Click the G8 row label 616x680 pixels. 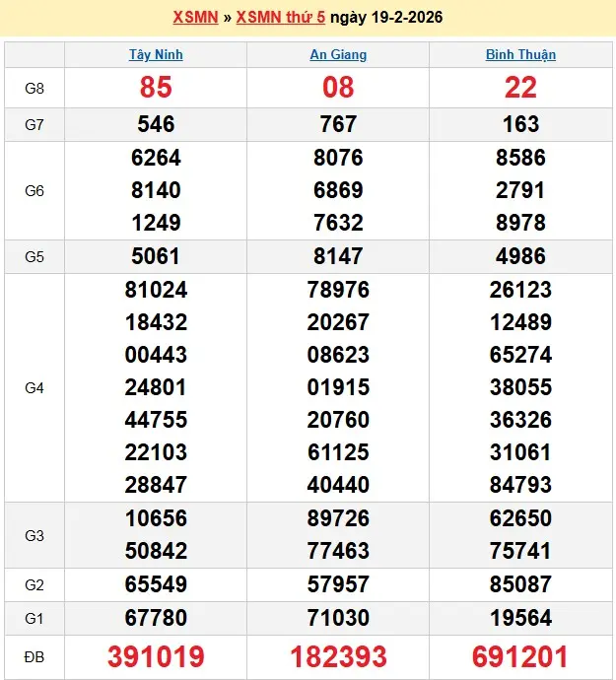pos(34,88)
